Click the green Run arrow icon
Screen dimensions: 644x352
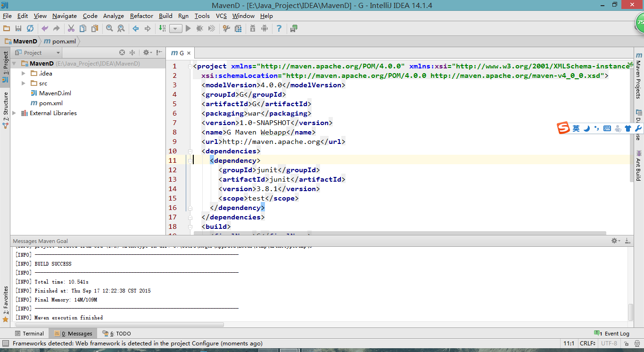pos(188,28)
